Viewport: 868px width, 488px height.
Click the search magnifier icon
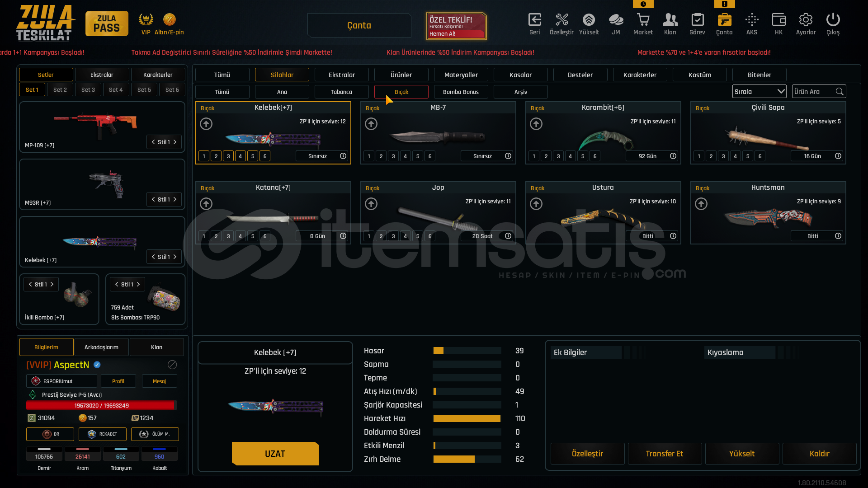click(x=840, y=92)
